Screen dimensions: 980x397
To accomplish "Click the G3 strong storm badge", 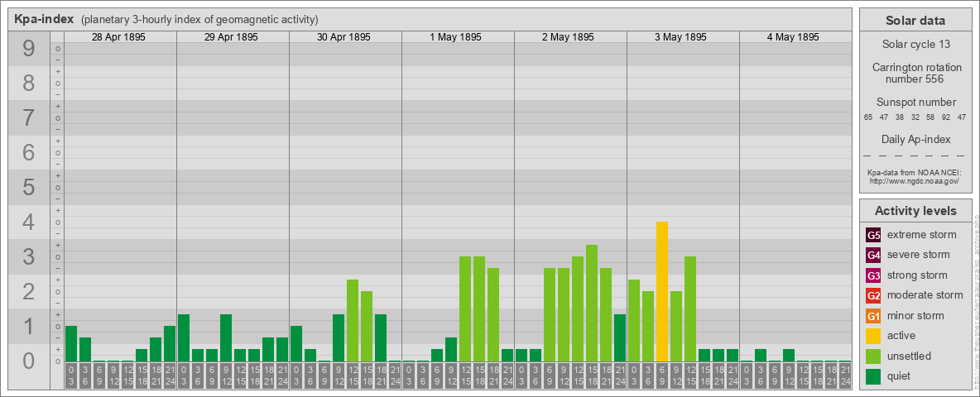I will point(873,275).
